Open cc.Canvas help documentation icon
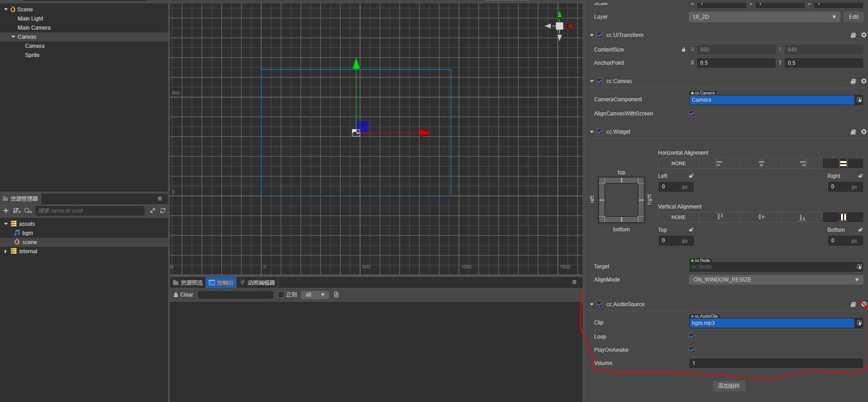This screenshot has width=868, height=402. [x=853, y=81]
